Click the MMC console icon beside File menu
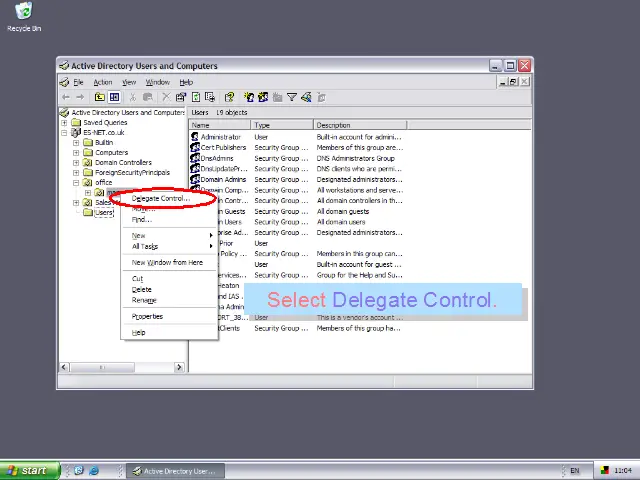The height and width of the screenshot is (480, 640). coord(64,82)
